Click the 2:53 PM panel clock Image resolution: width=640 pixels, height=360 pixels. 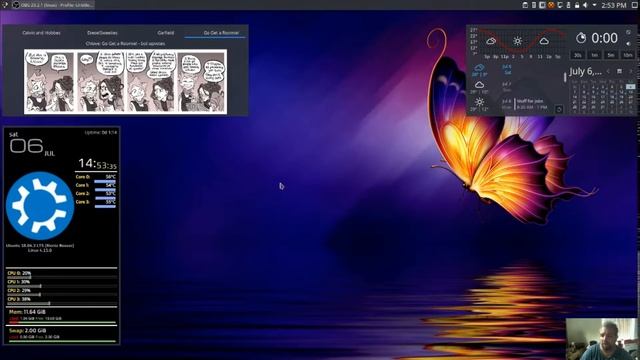click(614, 5)
